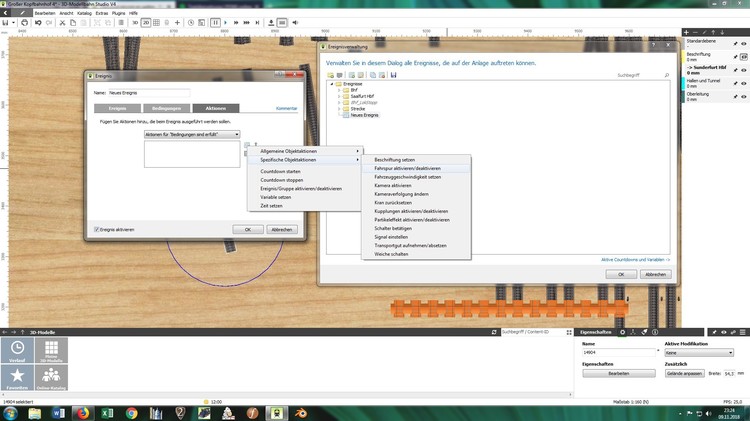Toggle visibility of Hallen und Tunnel layer
The width and height of the screenshot is (750, 421).
click(x=744, y=83)
